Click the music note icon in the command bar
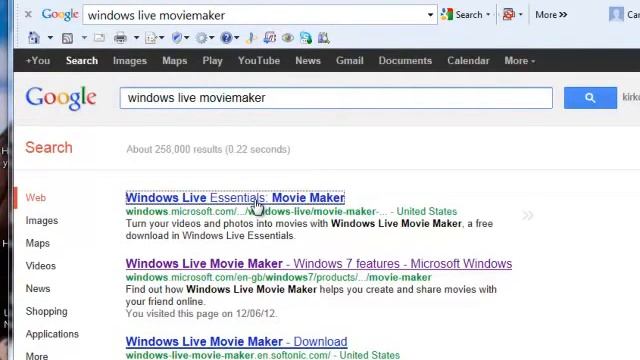640x360 pixels. point(251,38)
